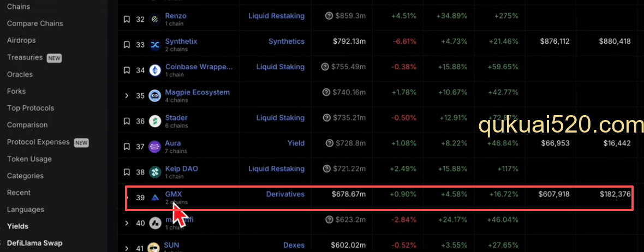Image resolution: width=644 pixels, height=252 pixels.
Task: Open Treasuries in the sidebar
Action: coord(25,57)
